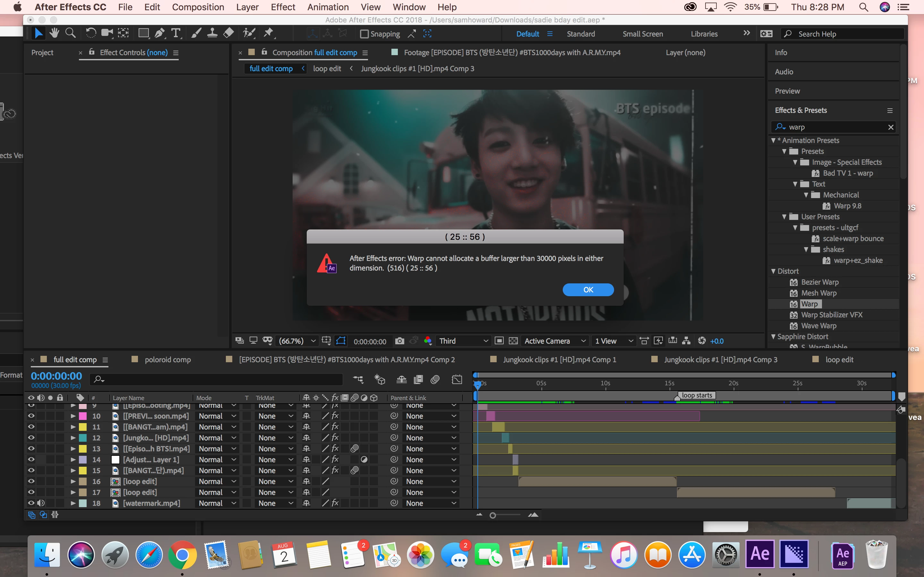The image size is (924, 577).
Task: Switch to the poloroid comp timeline tab
Action: point(167,359)
